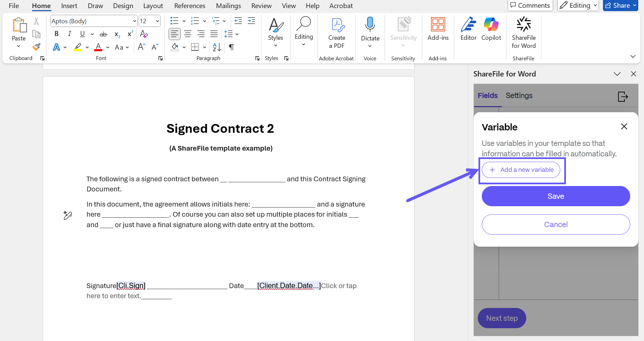Open the Add-ins gallery
This screenshot has height=341, width=644.
coord(438,29)
